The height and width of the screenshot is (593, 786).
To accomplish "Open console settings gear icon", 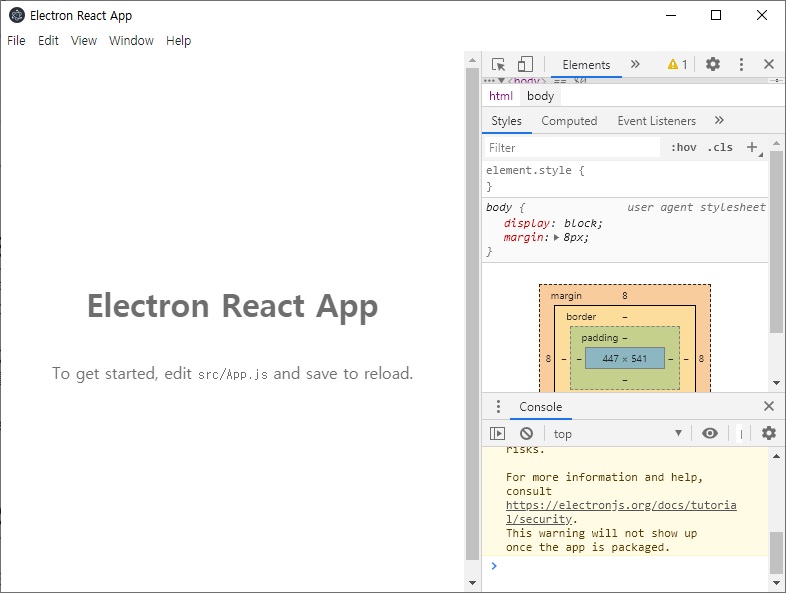I will click(x=768, y=433).
